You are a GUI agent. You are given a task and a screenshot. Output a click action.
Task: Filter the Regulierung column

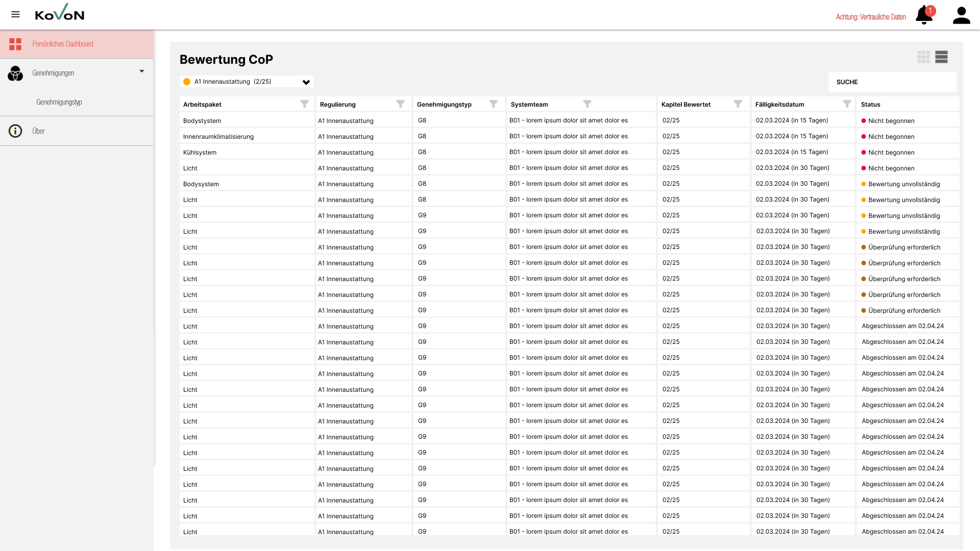[401, 104]
